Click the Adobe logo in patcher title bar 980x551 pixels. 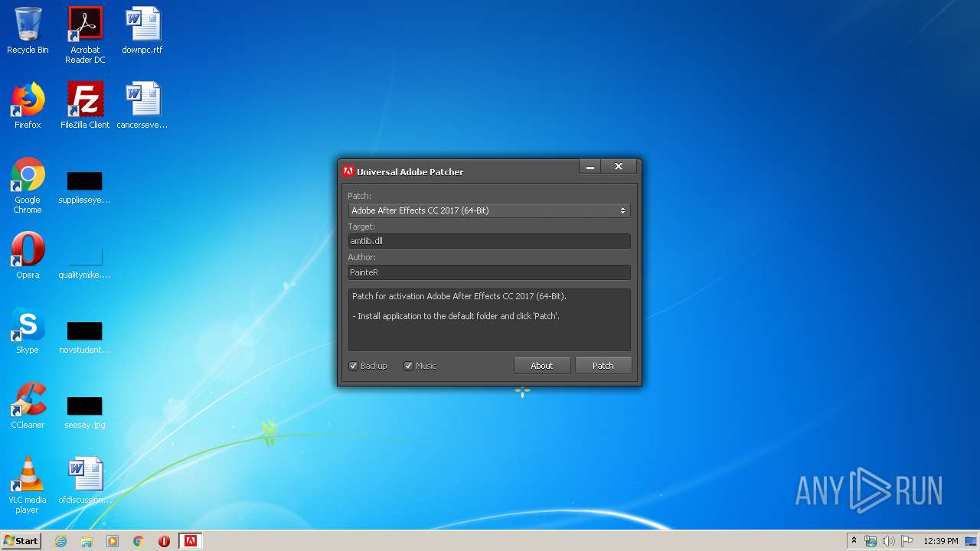pyautogui.click(x=348, y=171)
